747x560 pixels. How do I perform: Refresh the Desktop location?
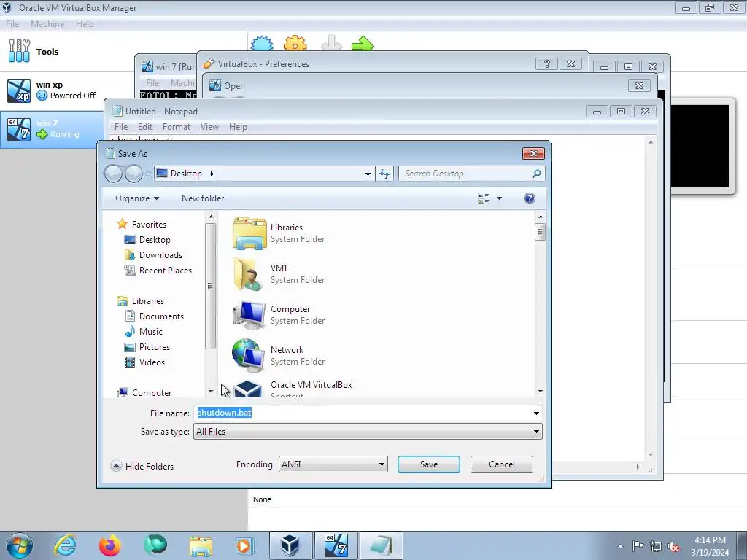[x=384, y=174]
